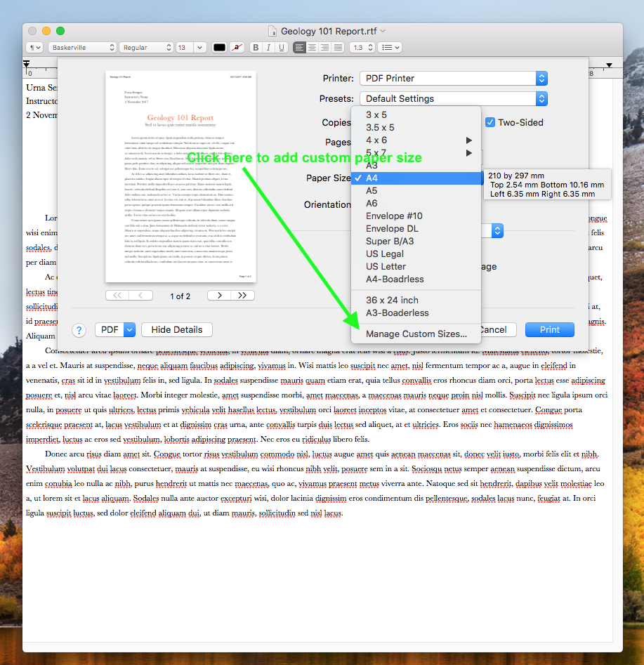
Task: Click the font size field showing 13
Action: pyautogui.click(x=185, y=48)
